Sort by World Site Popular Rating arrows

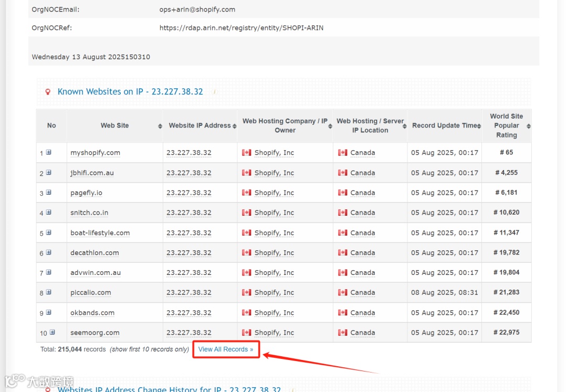(528, 126)
